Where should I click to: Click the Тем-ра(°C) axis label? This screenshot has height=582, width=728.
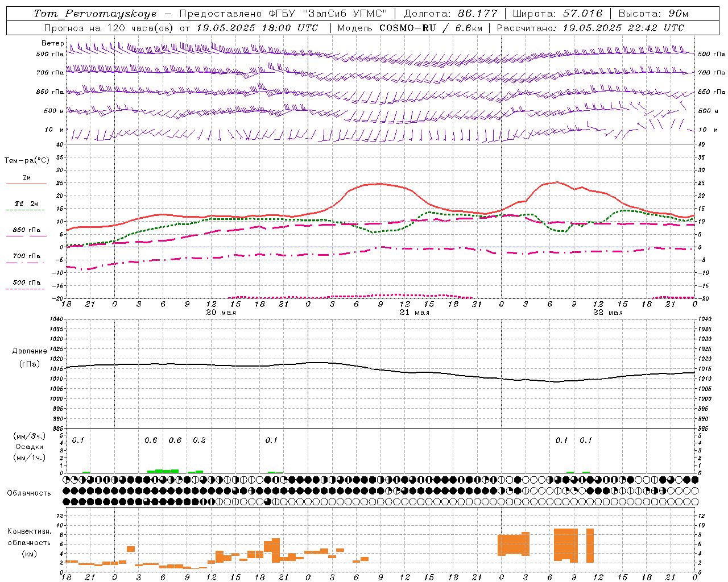[x=27, y=161]
